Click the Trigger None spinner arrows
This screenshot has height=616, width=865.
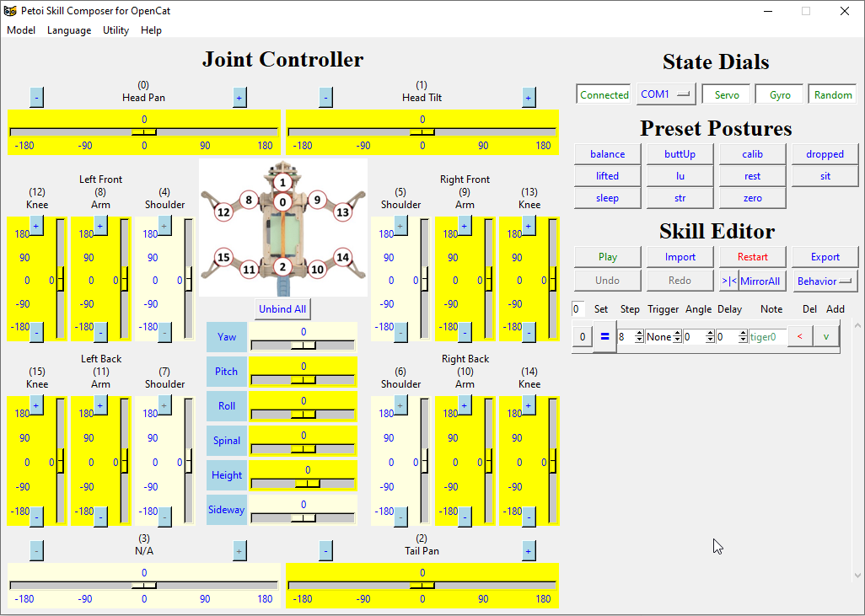677,336
